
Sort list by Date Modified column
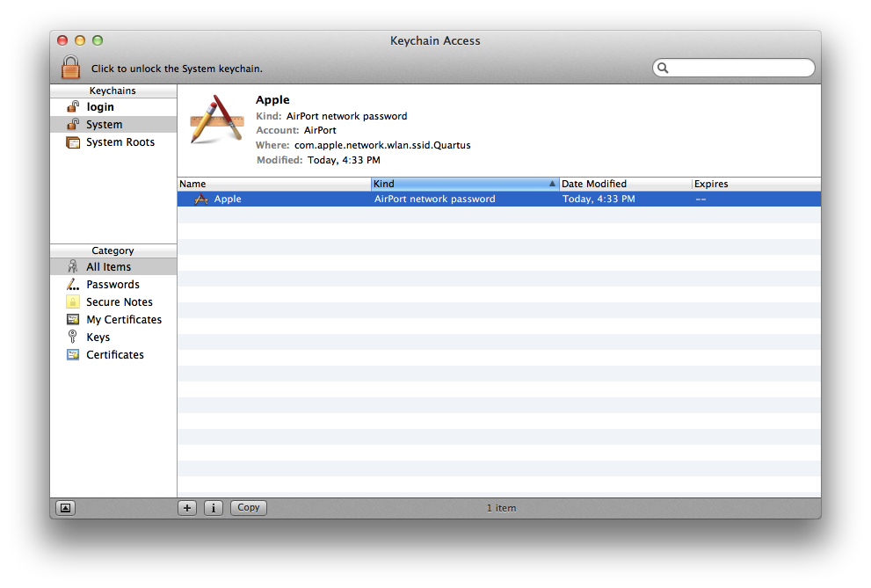point(625,184)
